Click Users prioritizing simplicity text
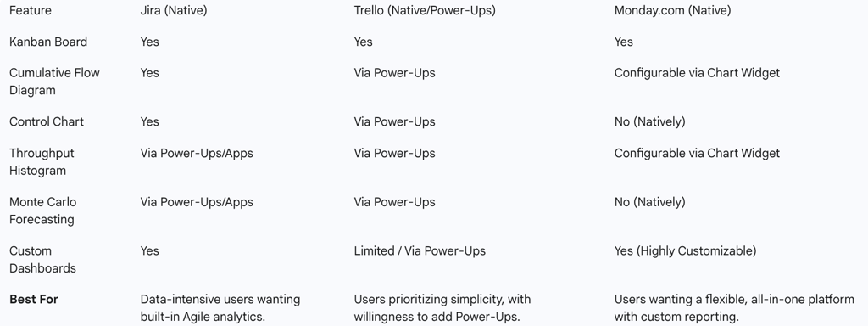 442,308
